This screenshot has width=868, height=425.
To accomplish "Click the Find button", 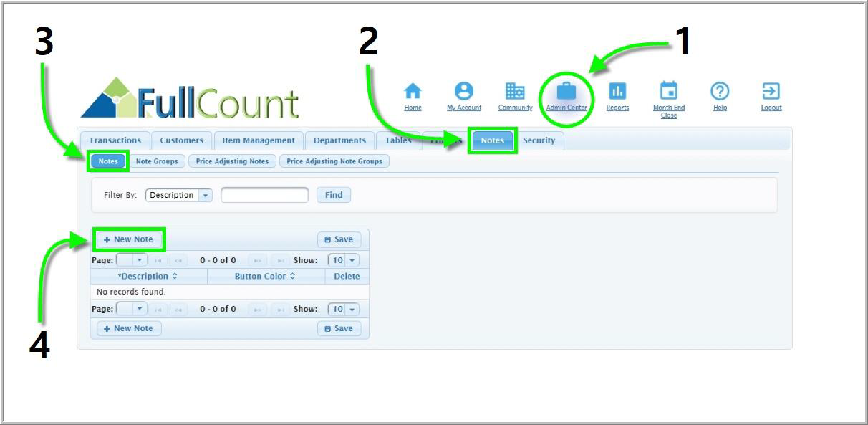I will (334, 195).
